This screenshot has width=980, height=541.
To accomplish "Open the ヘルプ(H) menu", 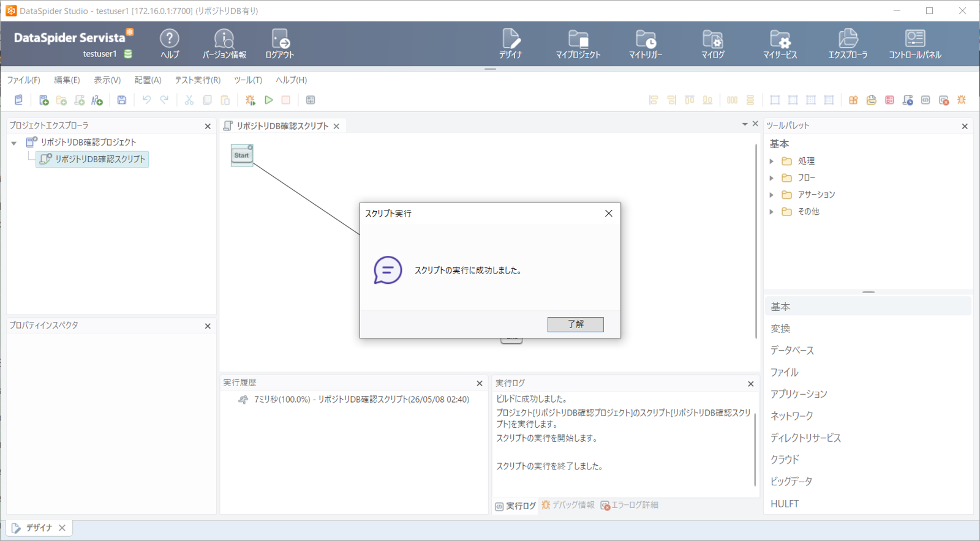I will click(x=291, y=80).
